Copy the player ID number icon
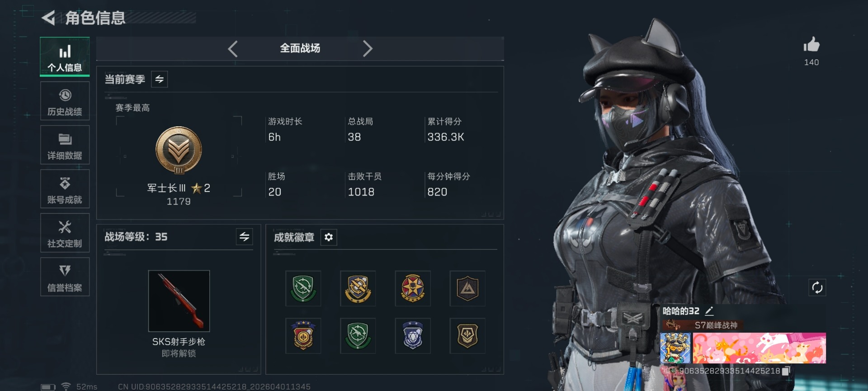 [x=786, y=371]
